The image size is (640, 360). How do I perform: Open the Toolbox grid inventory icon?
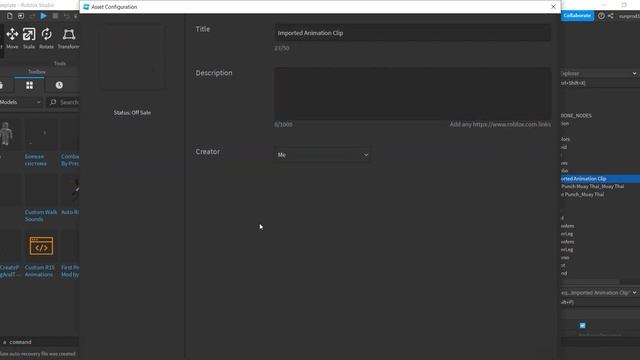point(29,85)
